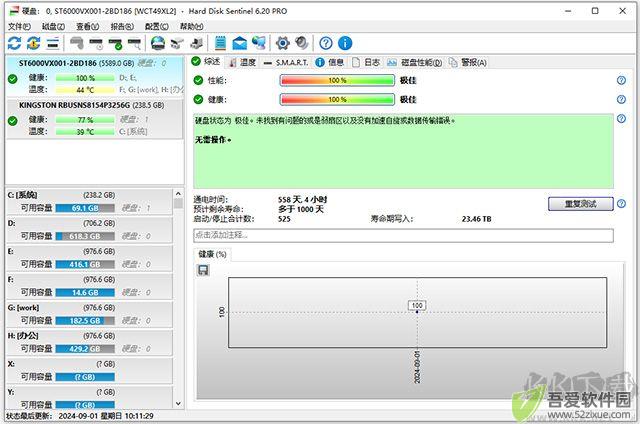Click ST6000VX001 44 °C temperature bar
The image size is (640, 424).
click(x=85, y=90)
